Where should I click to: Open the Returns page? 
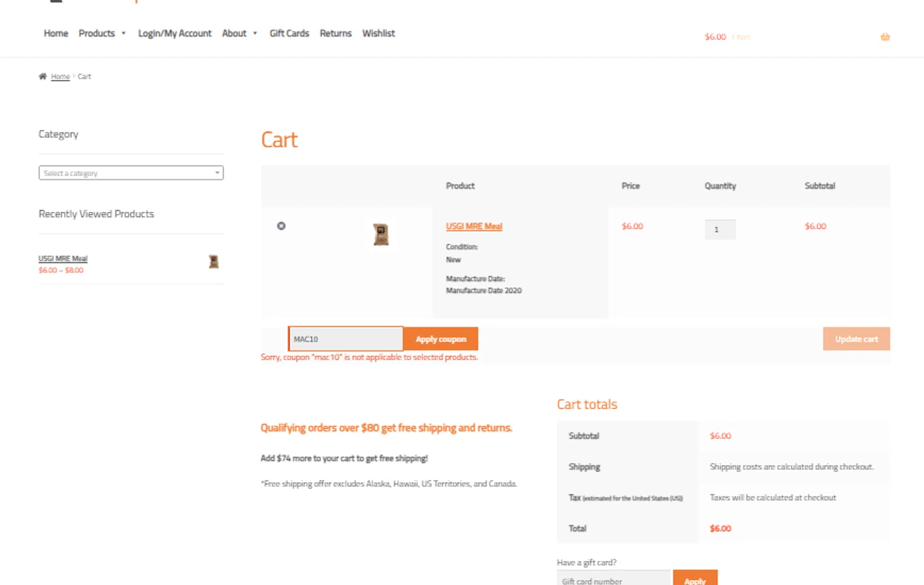(336, 33)
